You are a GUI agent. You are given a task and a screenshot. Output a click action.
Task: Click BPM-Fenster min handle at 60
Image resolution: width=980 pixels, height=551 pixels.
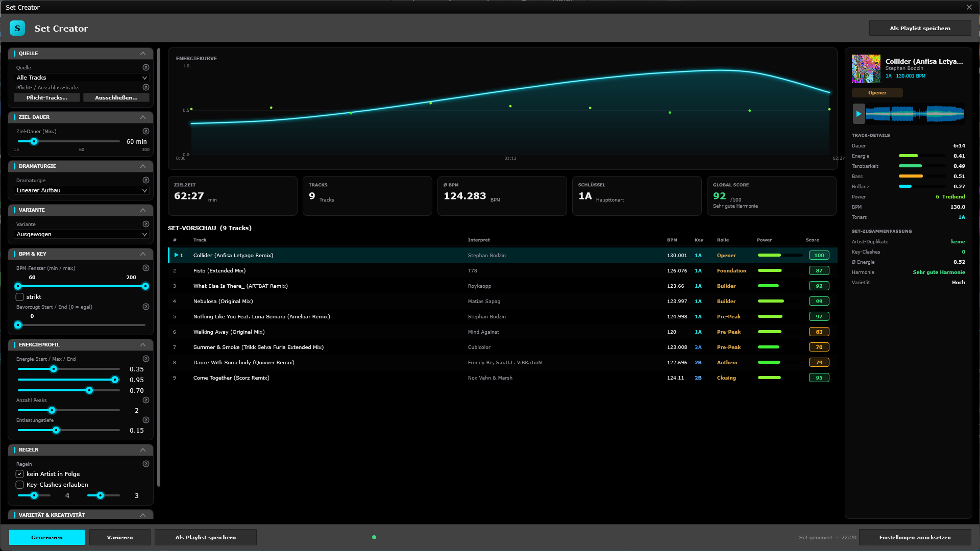tap(18, 286)
